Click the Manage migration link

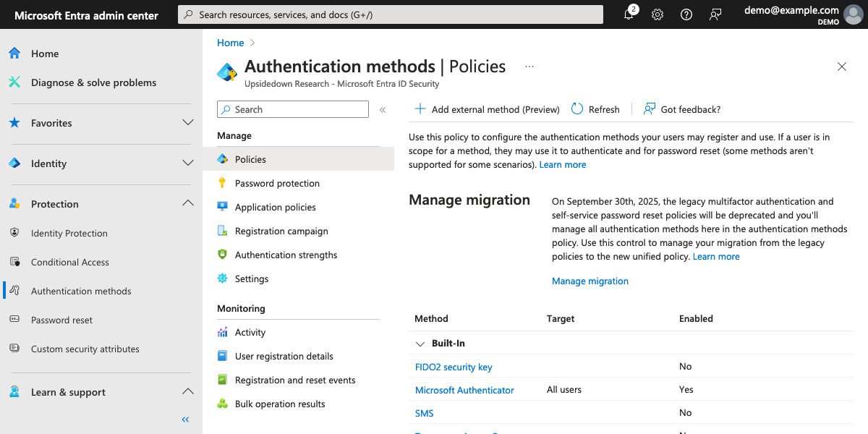590,281
